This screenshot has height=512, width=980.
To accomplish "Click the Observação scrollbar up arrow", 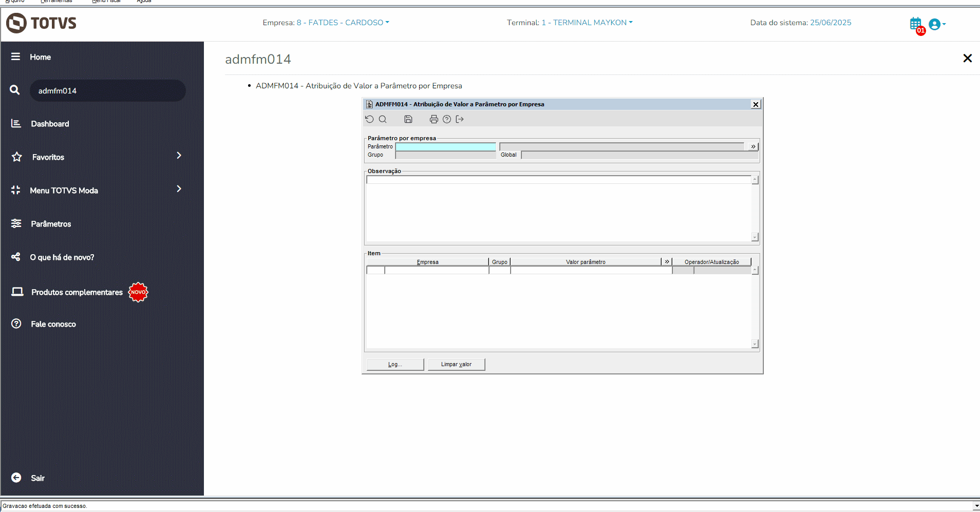I will coord(755,180).
